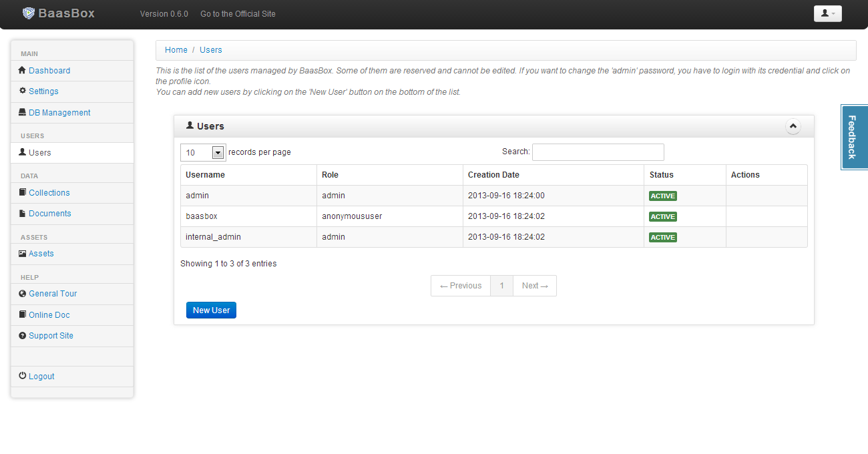The height and width of the screenshot is (454, 868).
Task: Click the person icon in Users panel header
Action: coord(190,126)
